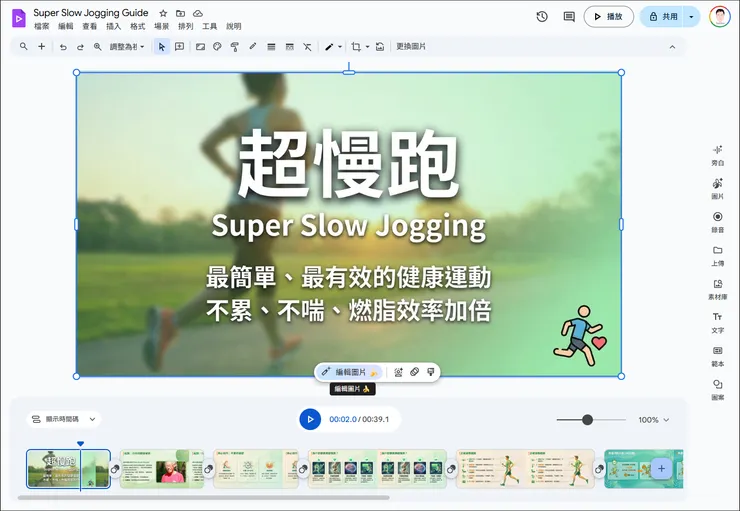Image resolution: width=740 pixels, height=511 pixels.
Task: Expand the 顯示時間碼 dropdown
Action: pyautogui.click(x=64, y=419)
